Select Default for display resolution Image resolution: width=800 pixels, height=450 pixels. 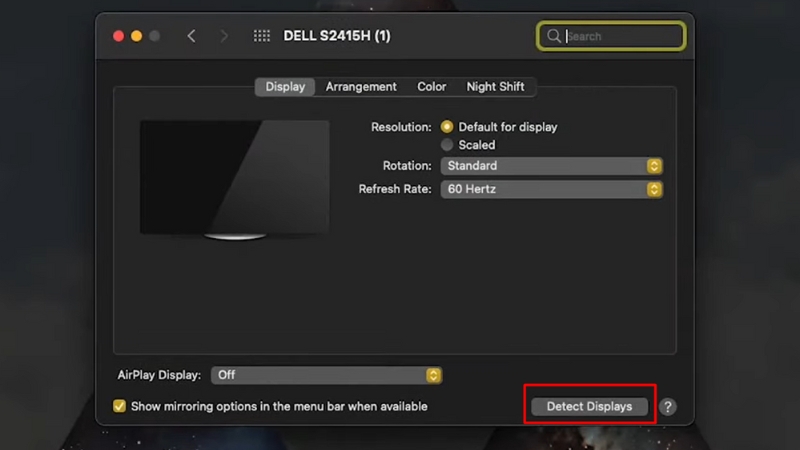(447, 127)
